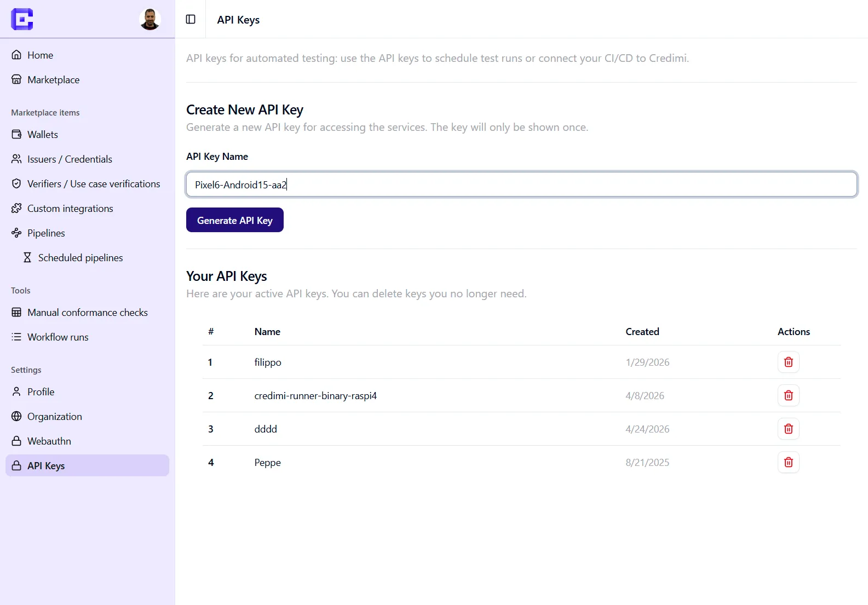Open Marketplace from sidebar
The width and height of the screenshot is (868, 605).
coord(87,79)
